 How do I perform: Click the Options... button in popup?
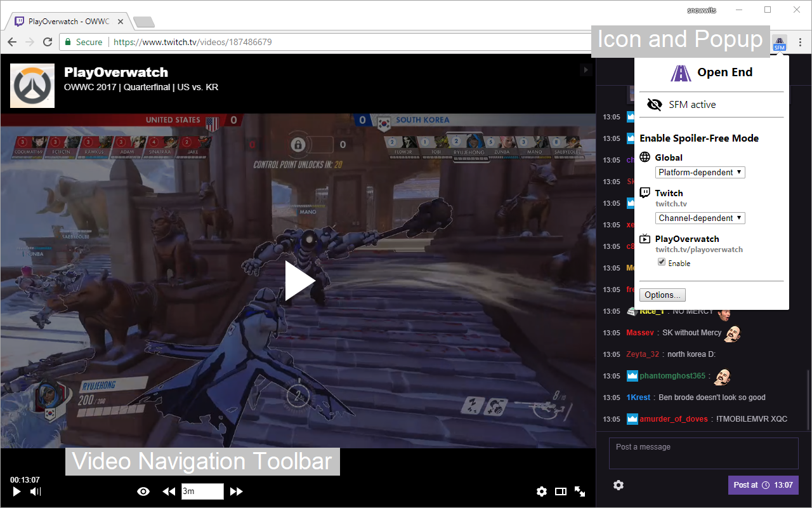(x=662, y=295)
